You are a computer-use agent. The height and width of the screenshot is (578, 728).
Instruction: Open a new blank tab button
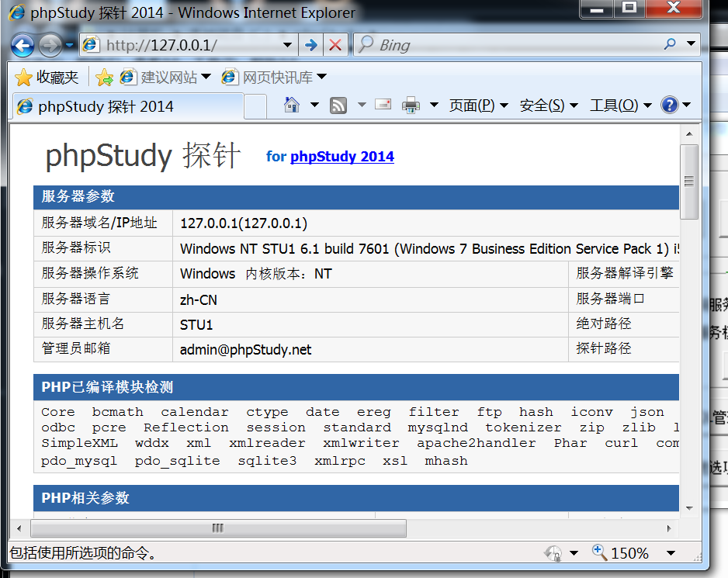[x=255, y=107]
